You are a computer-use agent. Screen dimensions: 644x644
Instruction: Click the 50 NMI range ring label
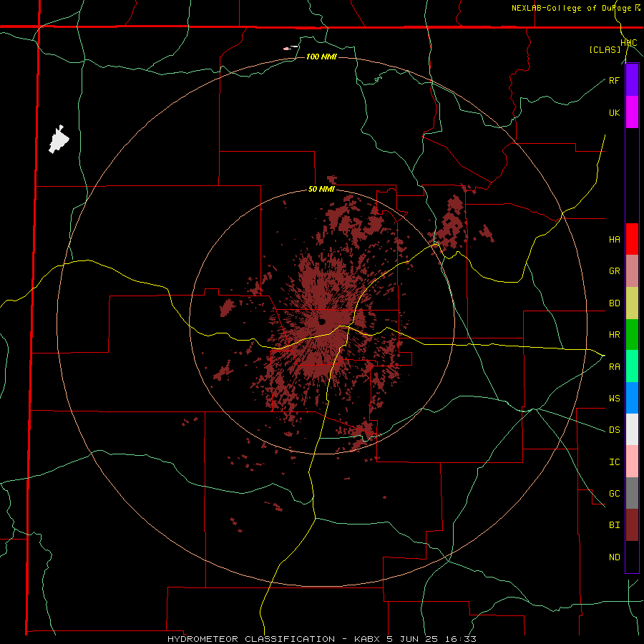[321, 190]
